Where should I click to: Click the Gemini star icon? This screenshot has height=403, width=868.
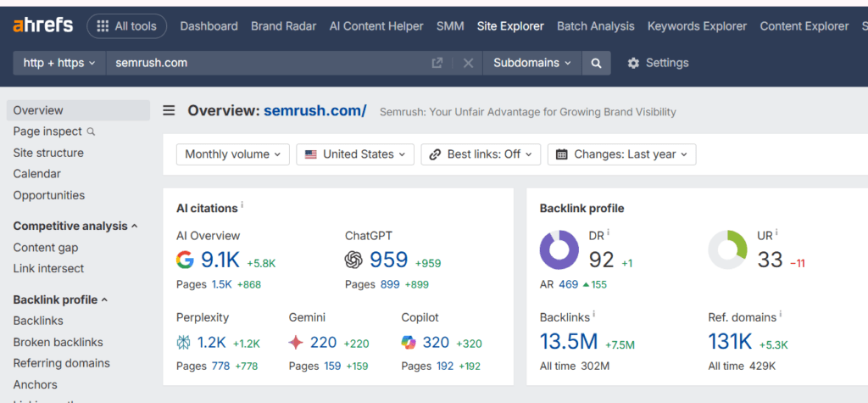click(x=296, y=343)
